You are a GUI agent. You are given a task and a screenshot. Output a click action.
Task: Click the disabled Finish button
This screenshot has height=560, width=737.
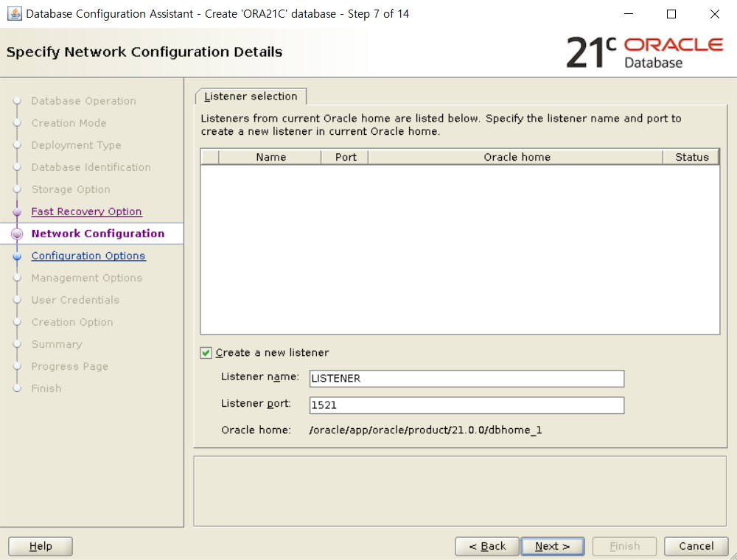(x=625, y=547)
